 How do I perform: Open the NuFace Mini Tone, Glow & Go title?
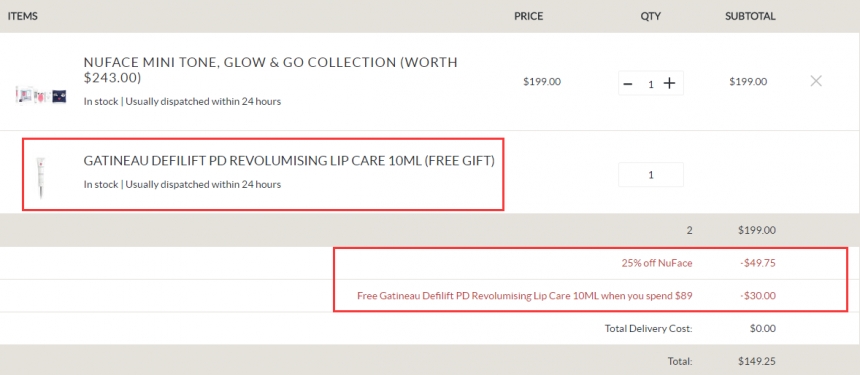[270, 70]
